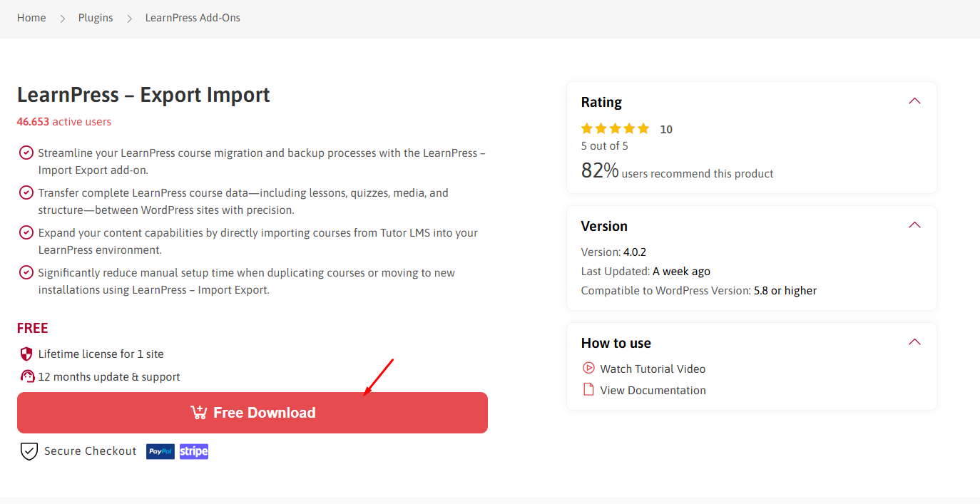
Task: Click the Version: 4.0.2 line
Action: 613,252
